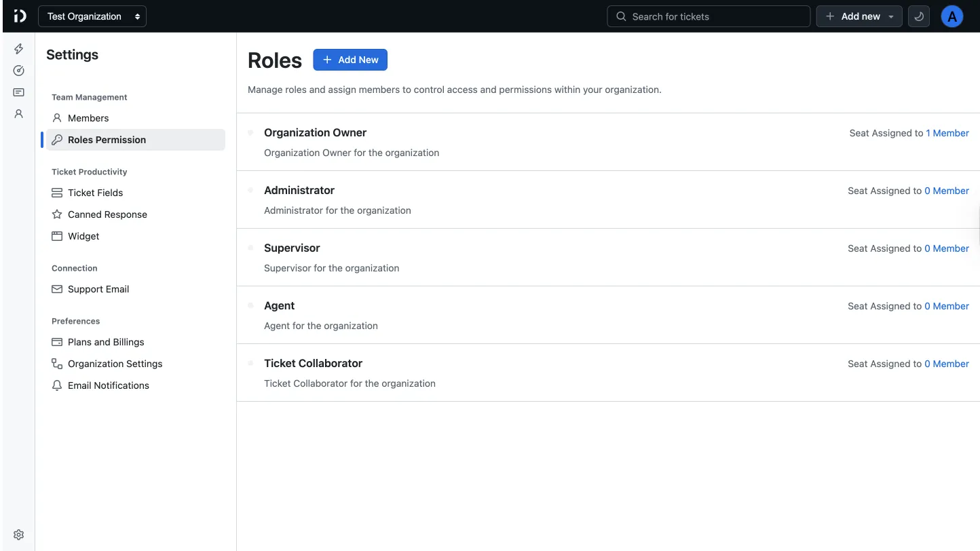Viewport: 980px width, 551px height.
Task: Select the Widget icon in the sidebar
Action: tap(56, 235)
